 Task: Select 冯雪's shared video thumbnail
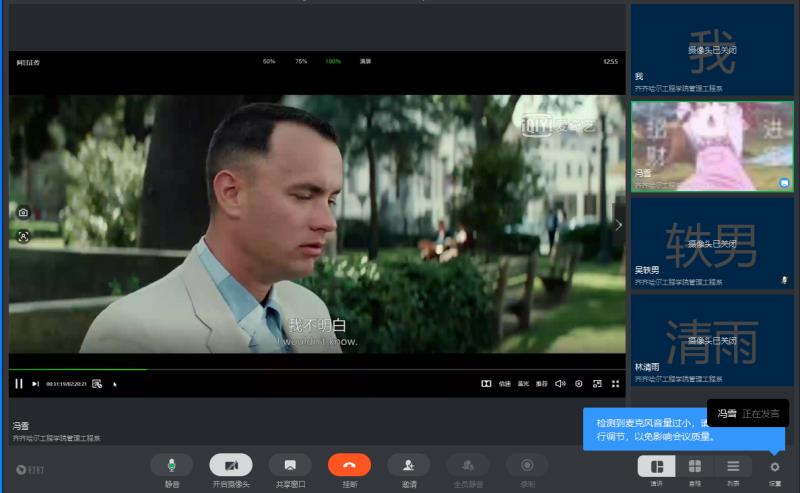pyautogui.click(x=712, y=146)
